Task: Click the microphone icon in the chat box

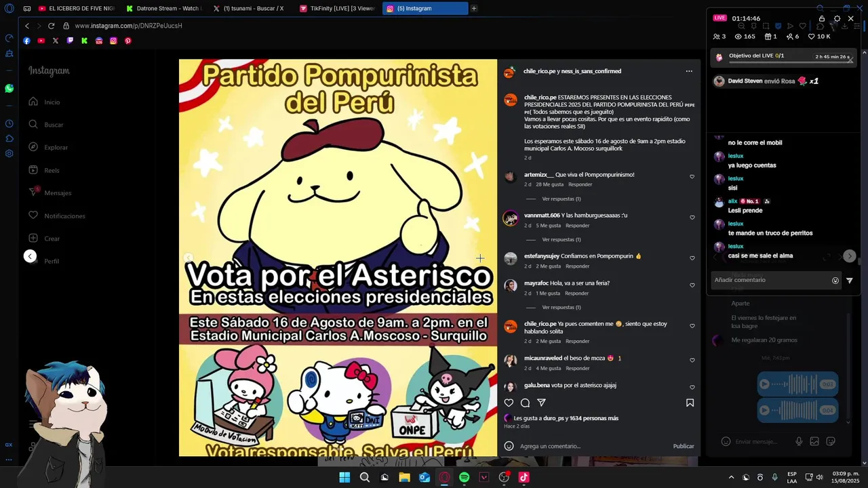Action: pos(799,441)
